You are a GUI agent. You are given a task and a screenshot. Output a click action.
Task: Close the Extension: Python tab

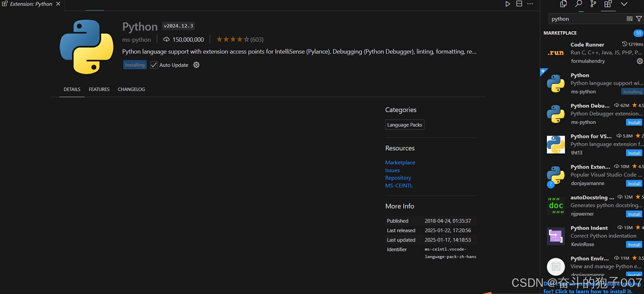(x=58, y=4)
